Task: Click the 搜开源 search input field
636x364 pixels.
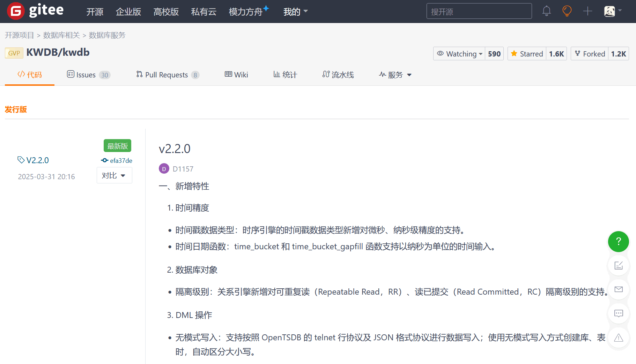Action: tap(479, 11)
